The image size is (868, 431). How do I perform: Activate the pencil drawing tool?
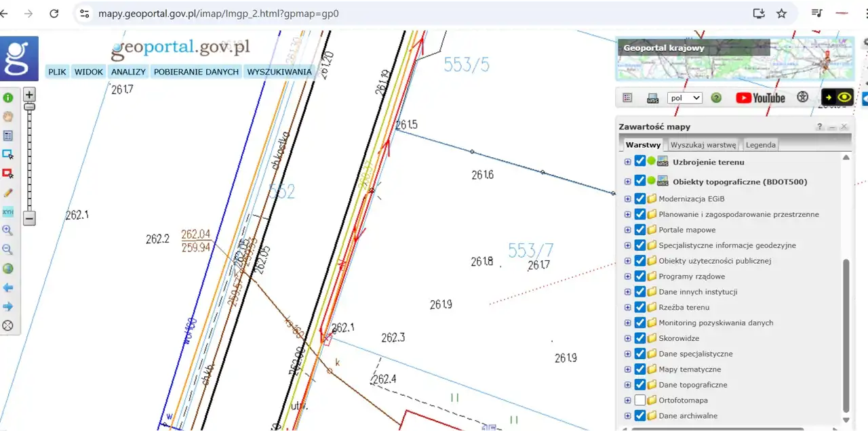coord(8,192)
